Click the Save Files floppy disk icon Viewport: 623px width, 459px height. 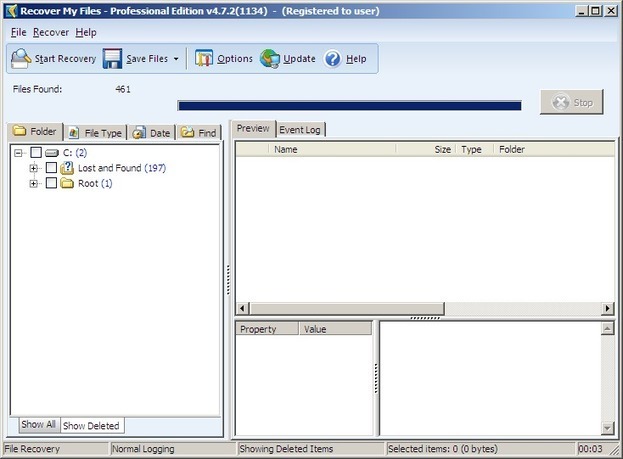(x=113, y=59)
